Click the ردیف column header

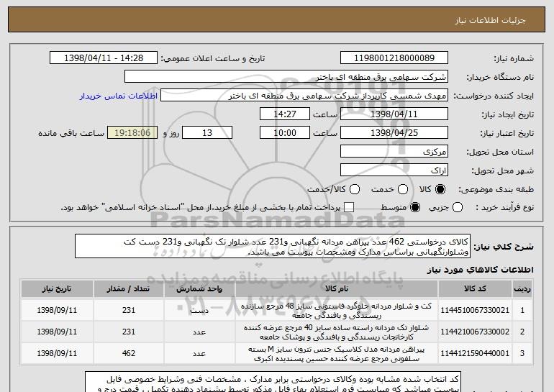pos(522,289)
